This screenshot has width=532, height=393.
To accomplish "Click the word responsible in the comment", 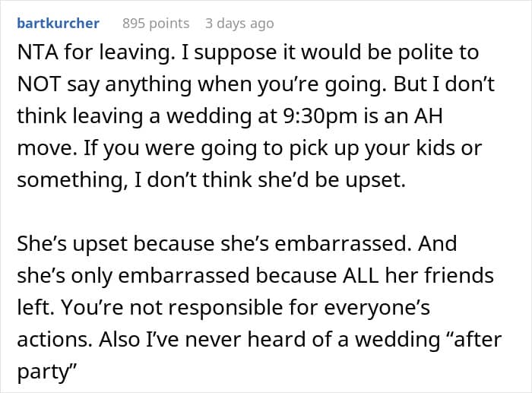I will tap(225, 308).
